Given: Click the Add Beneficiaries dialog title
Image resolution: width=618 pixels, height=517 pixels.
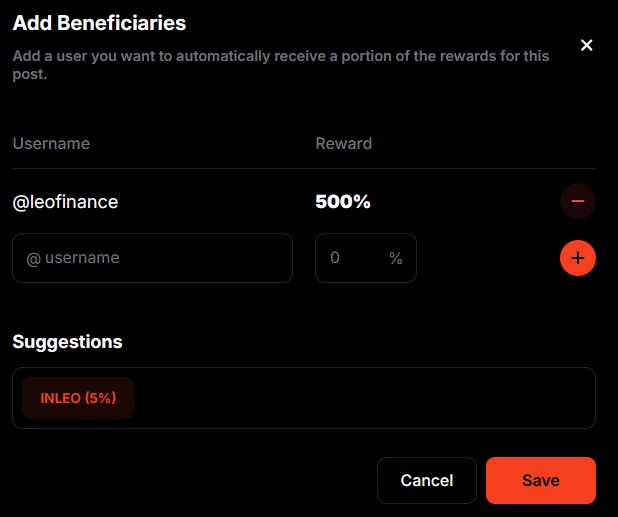Looking at the screenshot, I should click(x=99, y=22).
